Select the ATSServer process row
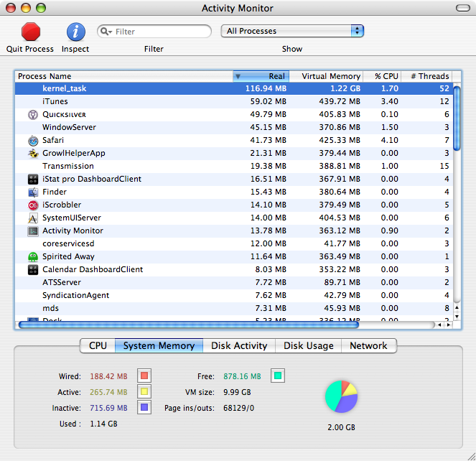 point(234,282)
